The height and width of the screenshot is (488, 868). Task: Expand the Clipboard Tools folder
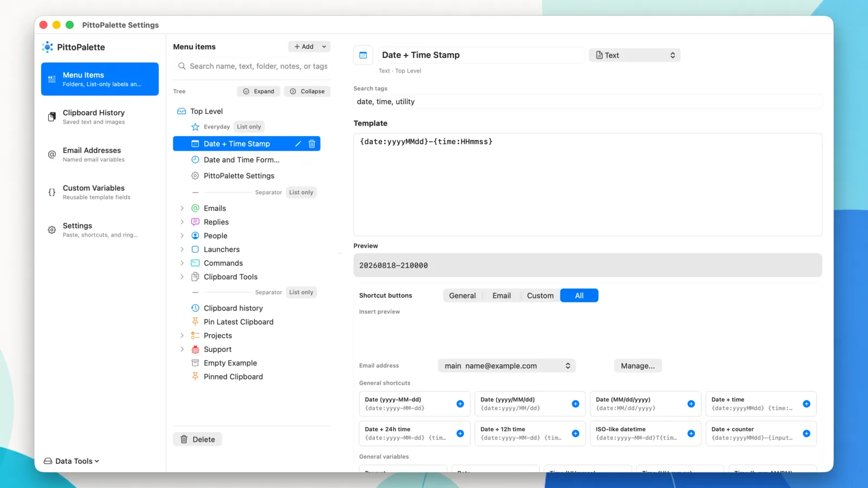pos(182,277)
